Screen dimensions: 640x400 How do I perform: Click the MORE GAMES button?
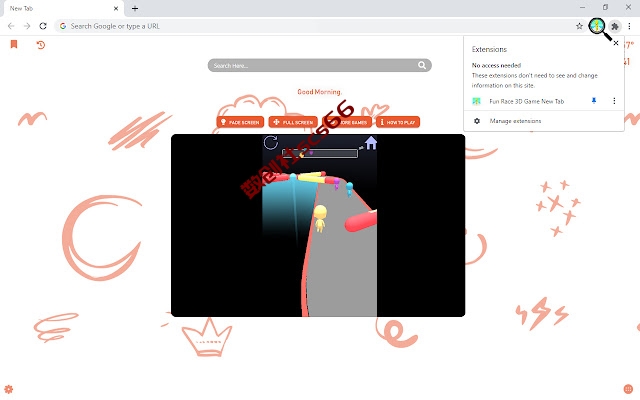tap(347, 122)
